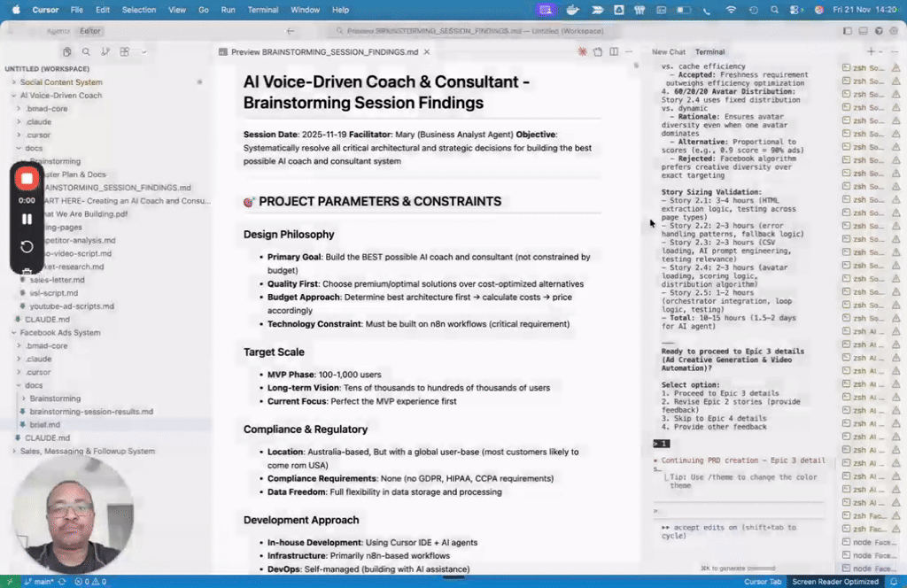Click the Search icon in the Explorer toolbar

(85, 52)
